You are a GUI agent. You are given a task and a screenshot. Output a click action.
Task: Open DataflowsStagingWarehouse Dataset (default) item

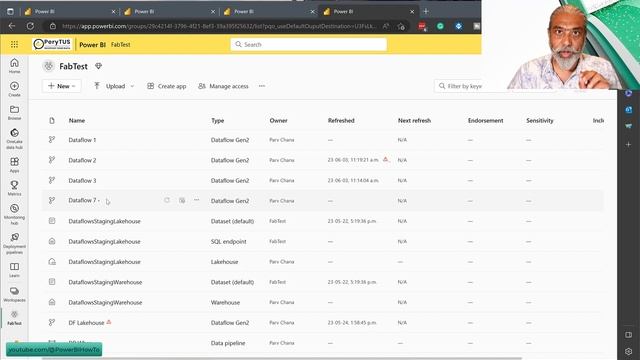coord(105,282)
